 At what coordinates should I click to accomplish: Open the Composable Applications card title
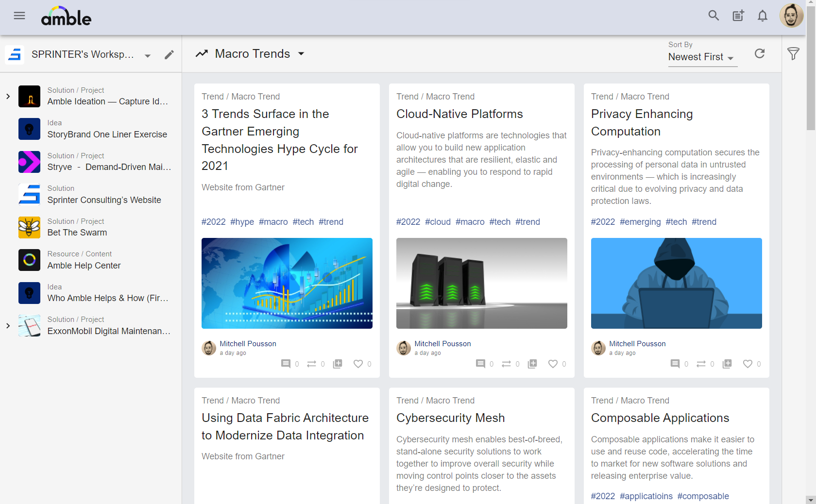click(660, 418)
